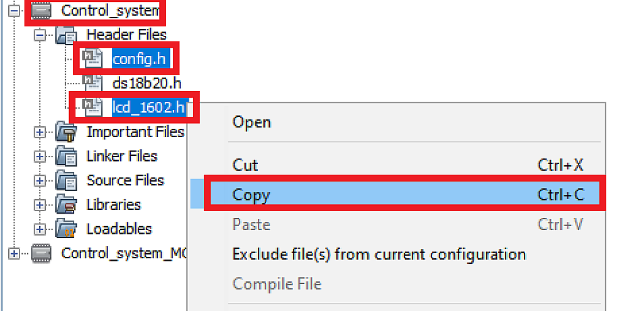The height and width of the screenshot is (311, 644).
Task: Click the config.h header file icon
Action: 92,58
